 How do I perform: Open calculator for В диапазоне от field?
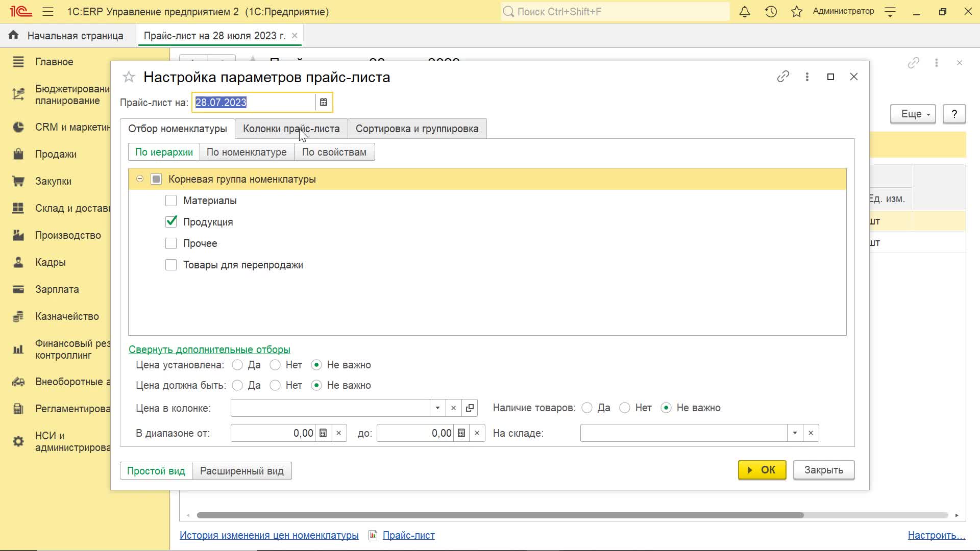(x=323, y=433)
